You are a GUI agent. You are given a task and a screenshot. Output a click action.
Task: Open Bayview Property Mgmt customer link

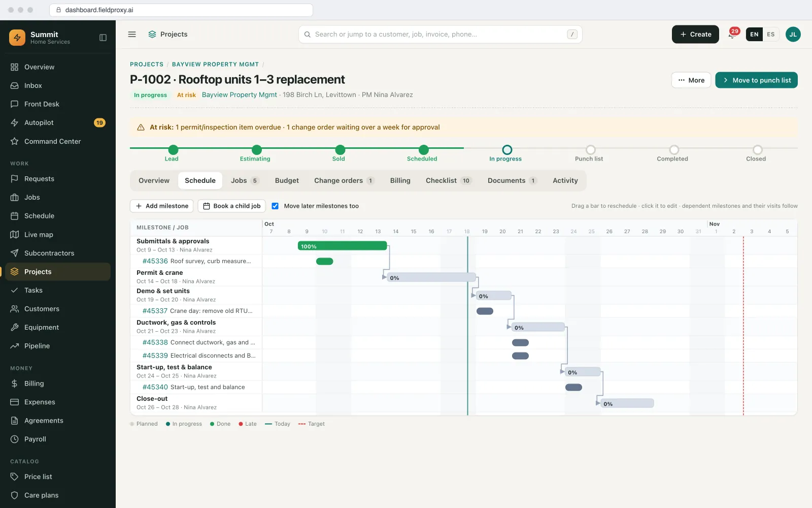click(240, 95)
